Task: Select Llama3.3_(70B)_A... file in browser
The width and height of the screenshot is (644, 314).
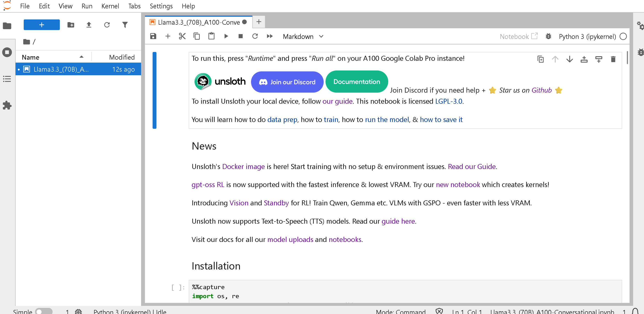Action: click(x=61, y=69)
